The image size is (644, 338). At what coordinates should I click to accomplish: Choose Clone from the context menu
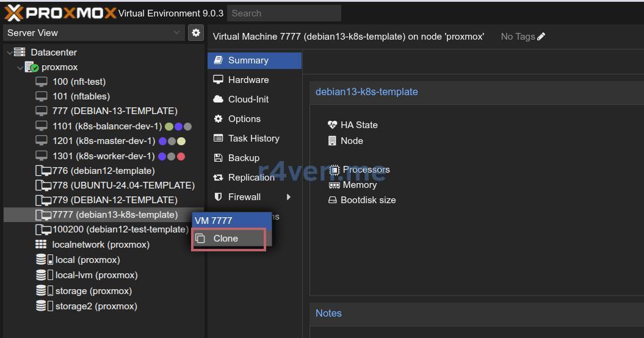coord(225,239)
